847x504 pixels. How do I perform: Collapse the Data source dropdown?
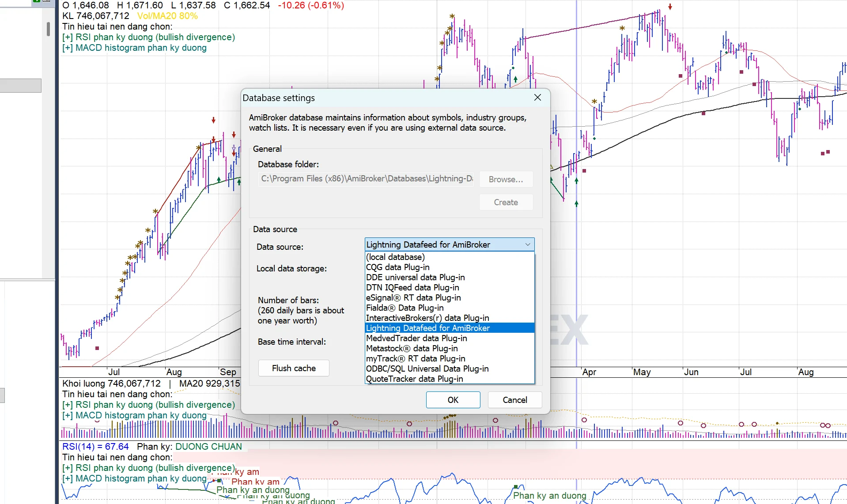tap(527, 244)
